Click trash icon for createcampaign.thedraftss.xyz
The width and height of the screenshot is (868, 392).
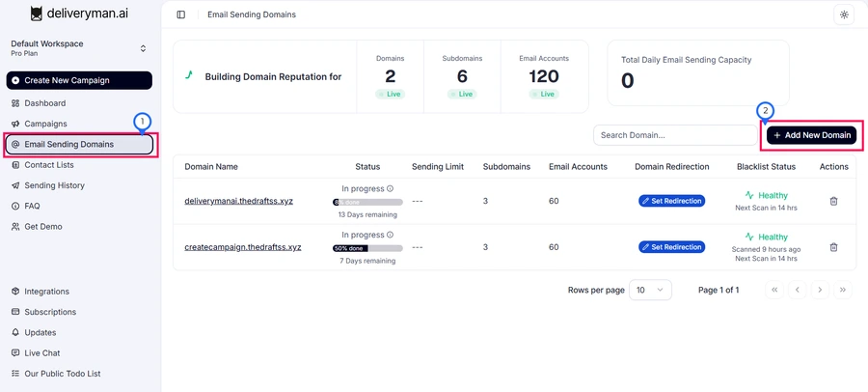tap(833, 247)
